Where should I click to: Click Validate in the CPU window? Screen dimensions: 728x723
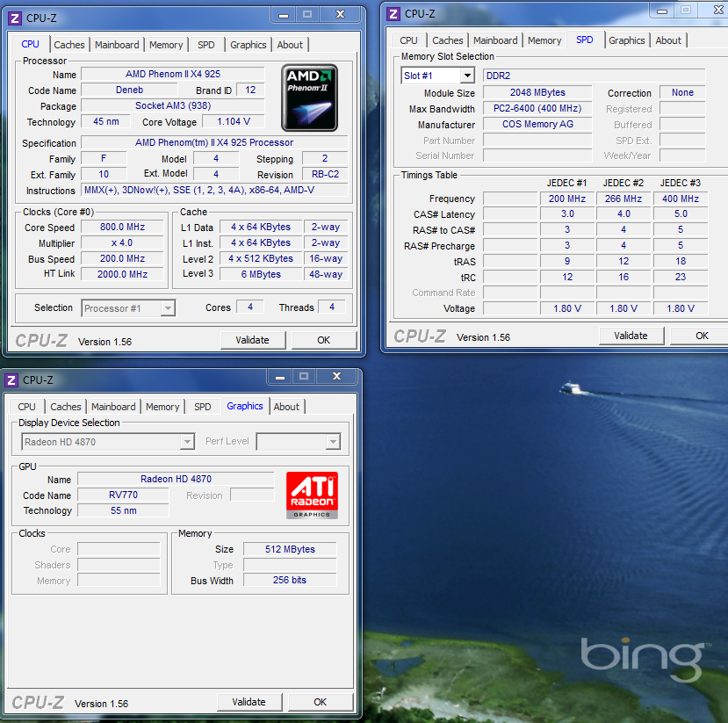(x=253, y=340)
